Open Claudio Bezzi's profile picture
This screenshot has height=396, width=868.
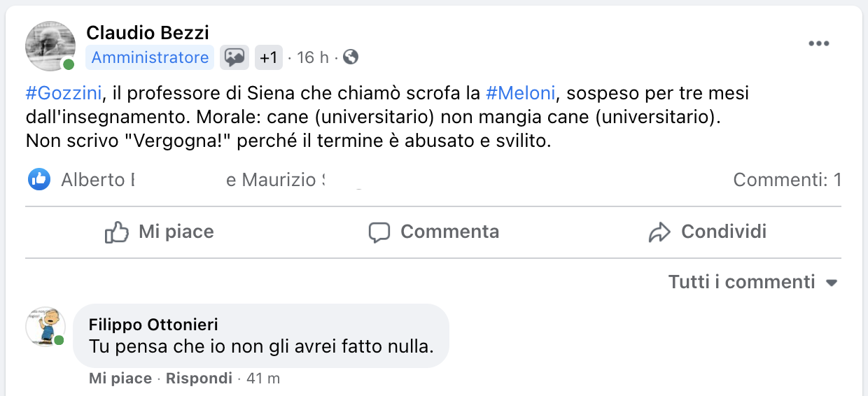(50, 45)
